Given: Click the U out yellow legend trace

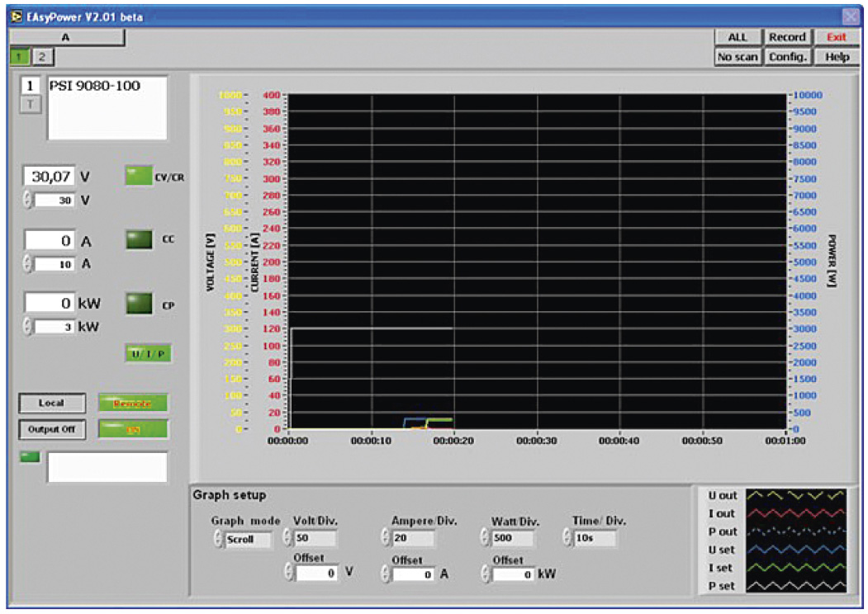Looking at the screenshot, I should coord(796,495).
